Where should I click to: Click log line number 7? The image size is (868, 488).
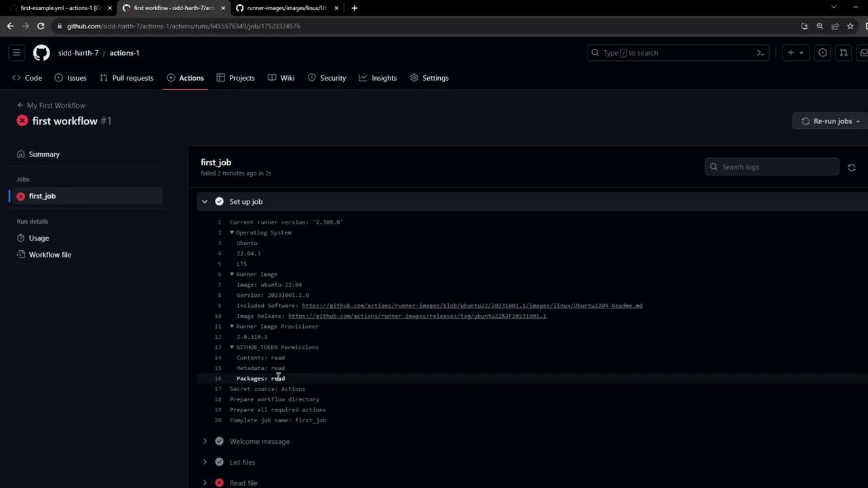point(219,285)
